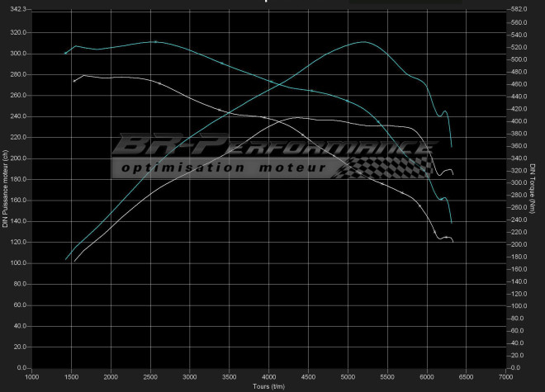Click the checkered flag graphic in watermark
Screen dimensions: 545x392
click(388, 167)
